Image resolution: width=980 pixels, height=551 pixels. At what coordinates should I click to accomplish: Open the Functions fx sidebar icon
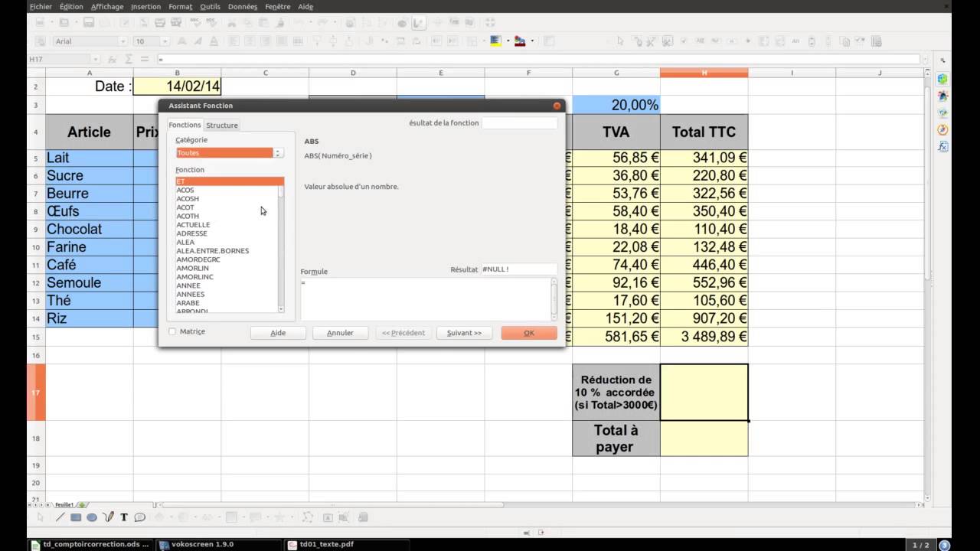(x=942, y=147)
